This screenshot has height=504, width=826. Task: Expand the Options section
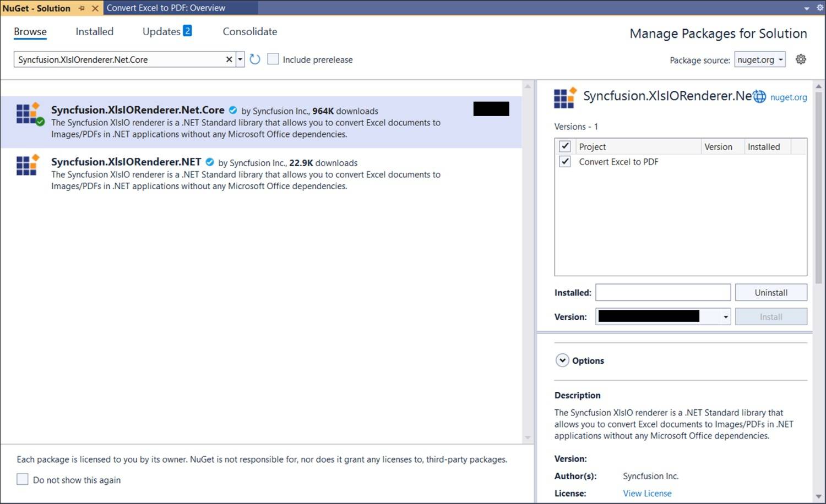pyautogui.click(x=562, y=360)
